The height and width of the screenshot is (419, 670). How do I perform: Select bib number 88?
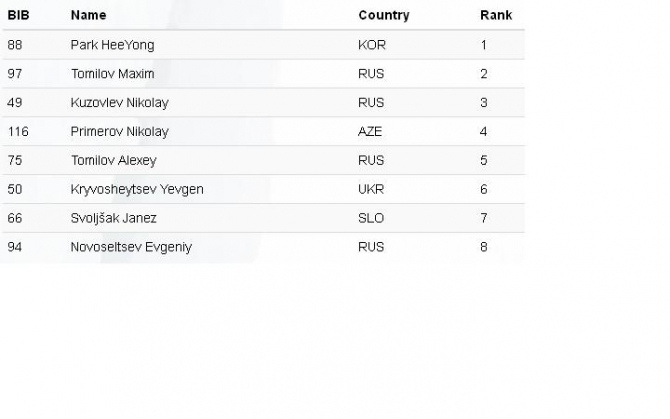14,45
